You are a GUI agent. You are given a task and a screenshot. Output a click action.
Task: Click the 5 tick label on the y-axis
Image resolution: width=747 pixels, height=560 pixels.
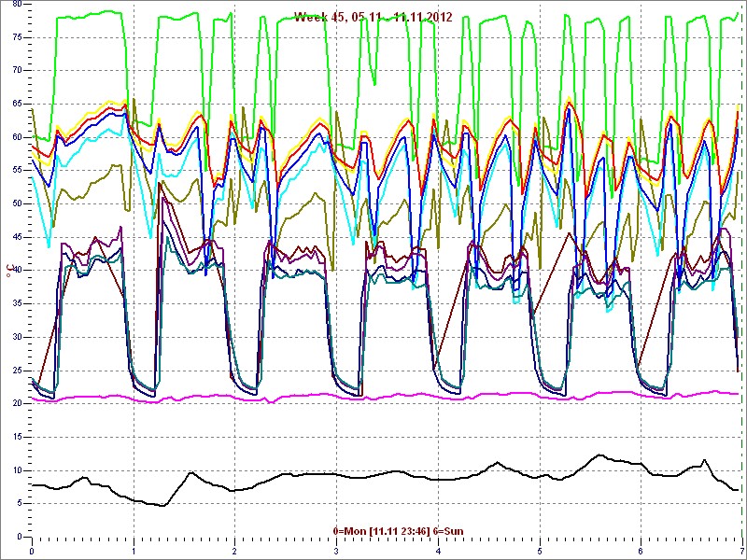click(17, 504)
